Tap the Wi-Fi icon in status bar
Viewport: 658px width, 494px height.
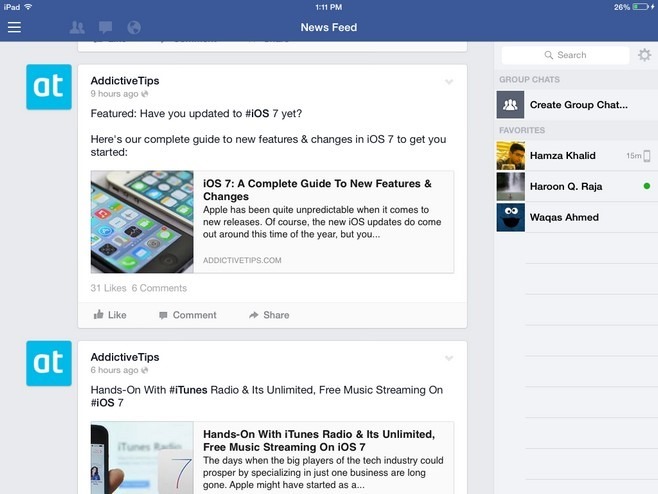point(28,7)
